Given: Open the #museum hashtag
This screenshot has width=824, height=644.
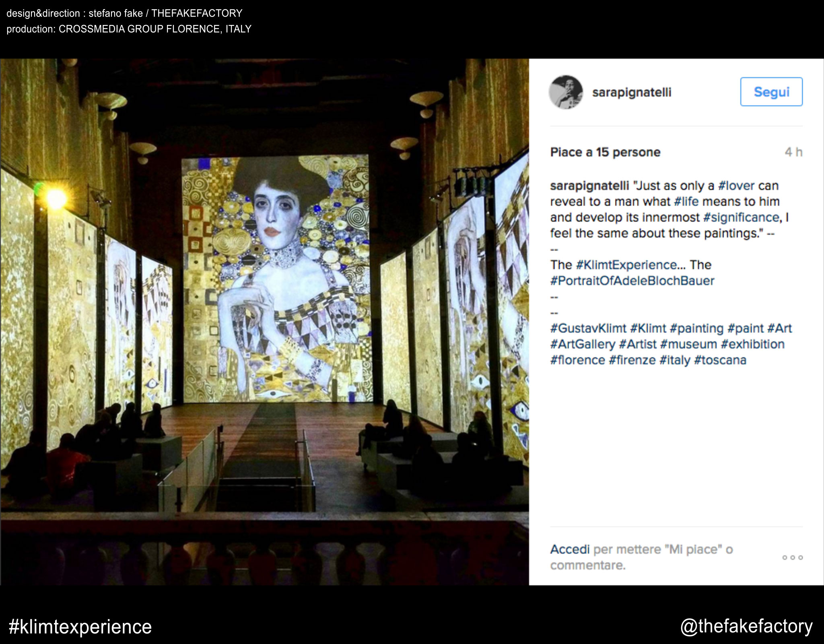Looking at the screenshot, I should (x=688, y=344).
